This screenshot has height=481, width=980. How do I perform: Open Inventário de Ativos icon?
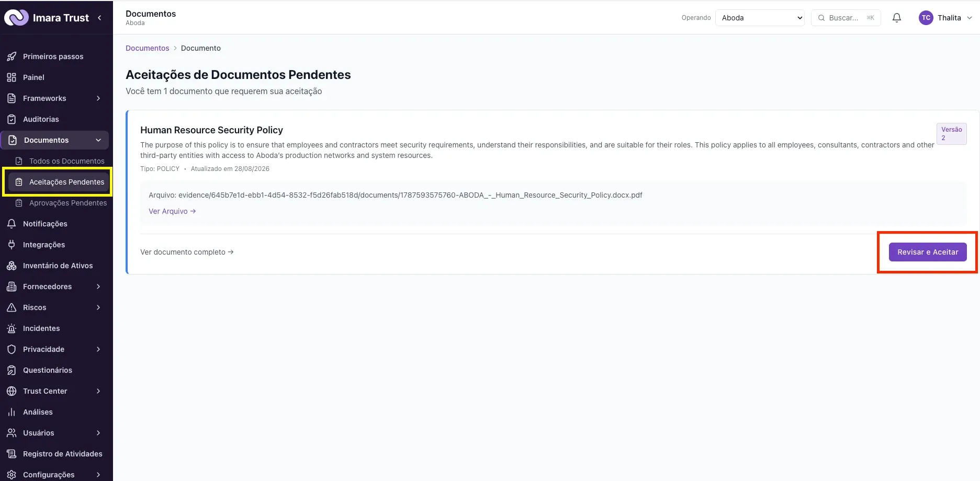click(x=12, y=266)
